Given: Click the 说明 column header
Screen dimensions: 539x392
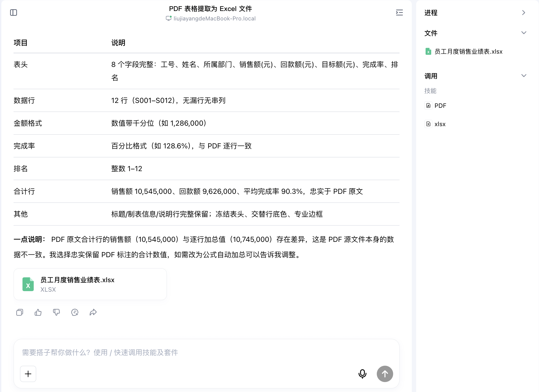Looking at the screenshot, I should click(118, 43).
